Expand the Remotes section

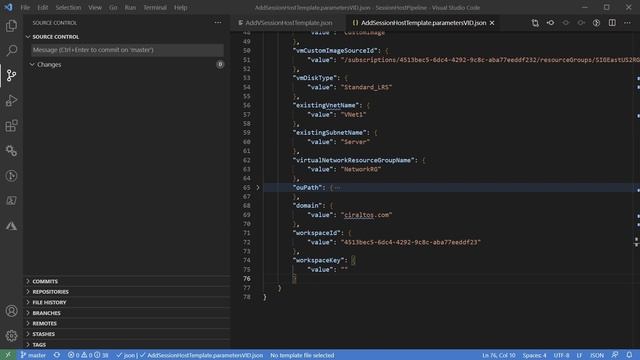click(x=127, y=323)
